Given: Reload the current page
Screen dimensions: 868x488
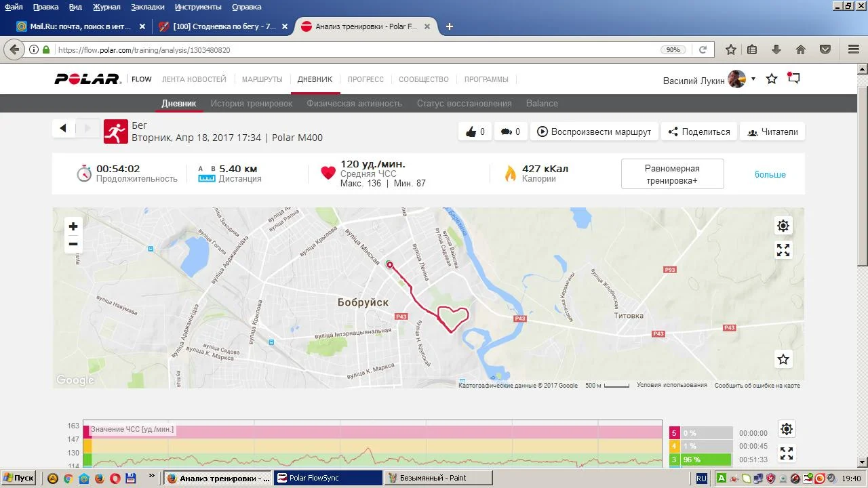Looking at the screenshot, I should [703, 49].
